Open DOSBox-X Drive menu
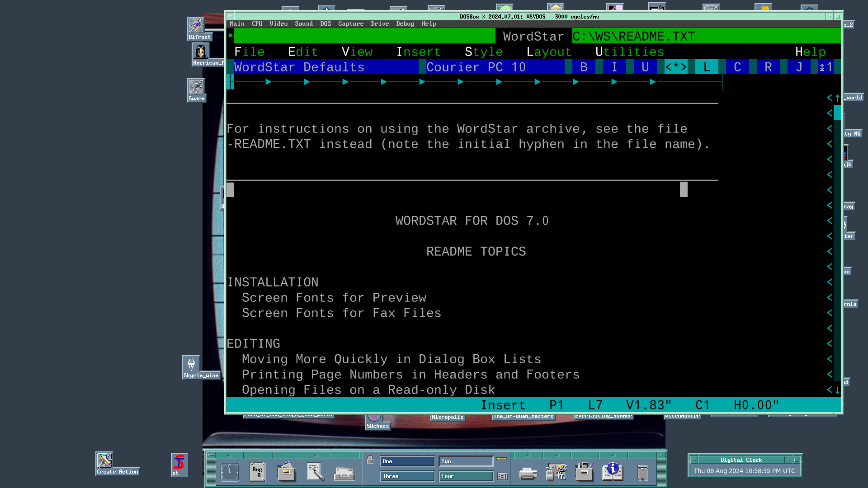 coord(380,24)
